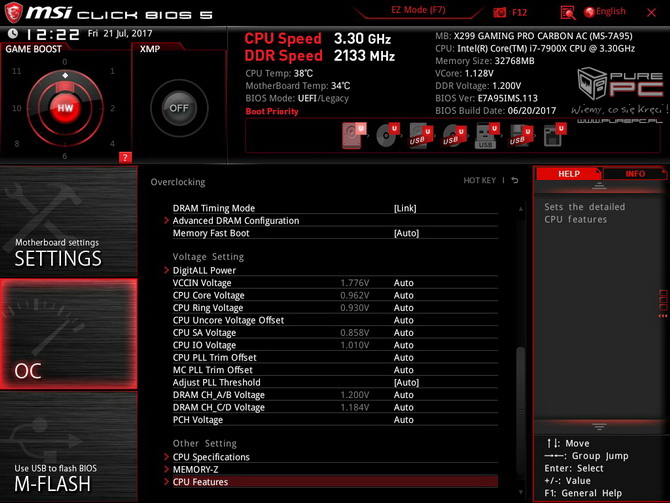Click the help panel bottom collapse handle

tap(599, 427)
